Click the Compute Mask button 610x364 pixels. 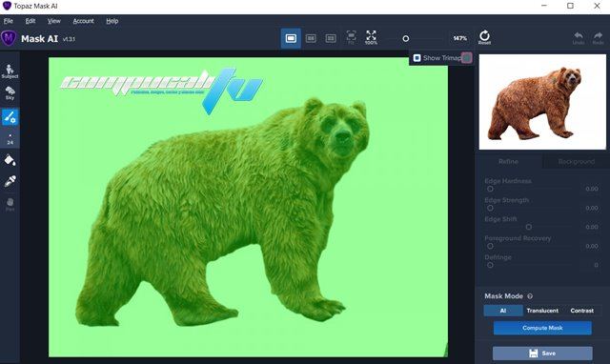point(542,328)
